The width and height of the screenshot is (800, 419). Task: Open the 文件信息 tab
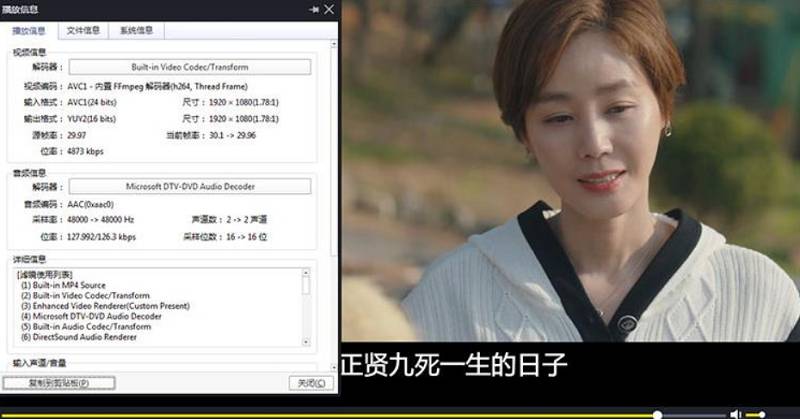pyautogui.click(x=83, y=31)
